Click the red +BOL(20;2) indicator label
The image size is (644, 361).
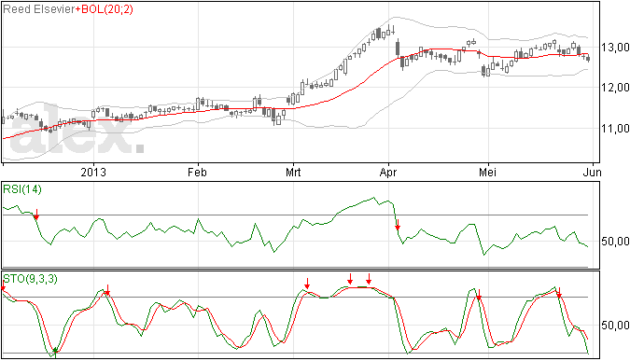[x=105, y=9]
